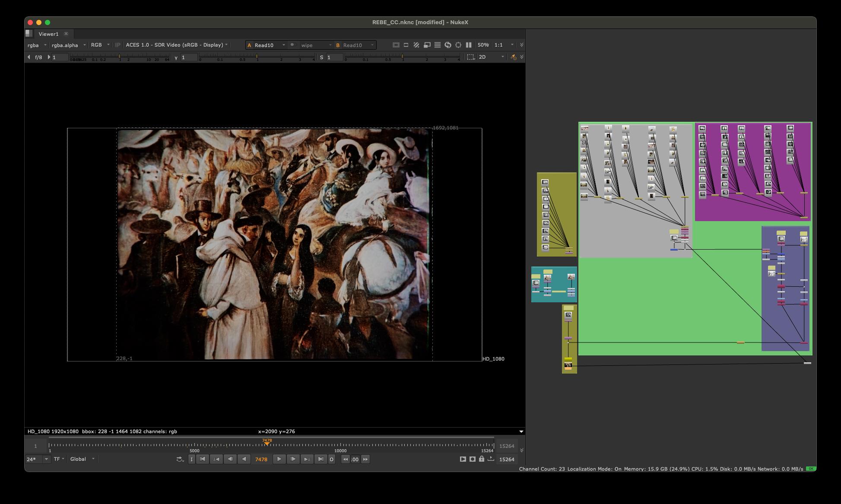Click the pause viewer updates icon
The width and height of the screenshot is (841, 504).
click(x=469, y=45)
